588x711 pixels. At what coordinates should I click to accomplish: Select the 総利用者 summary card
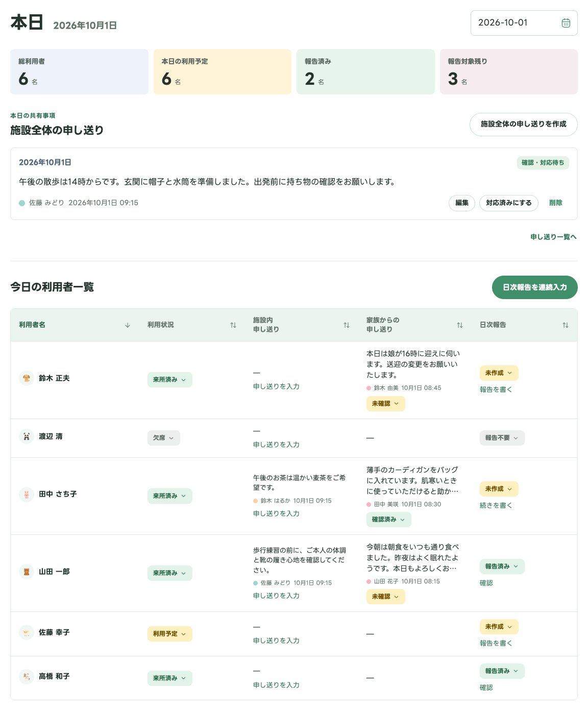79,72
